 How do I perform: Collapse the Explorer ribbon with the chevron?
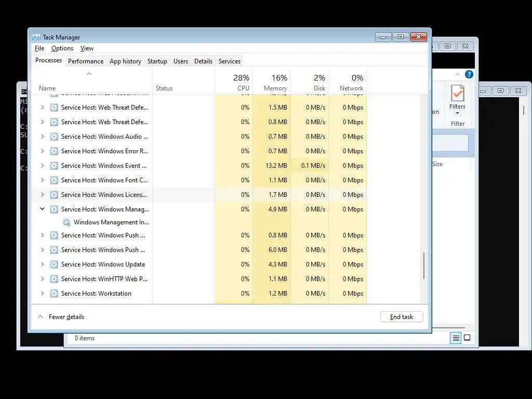click(x=458, y=74)
